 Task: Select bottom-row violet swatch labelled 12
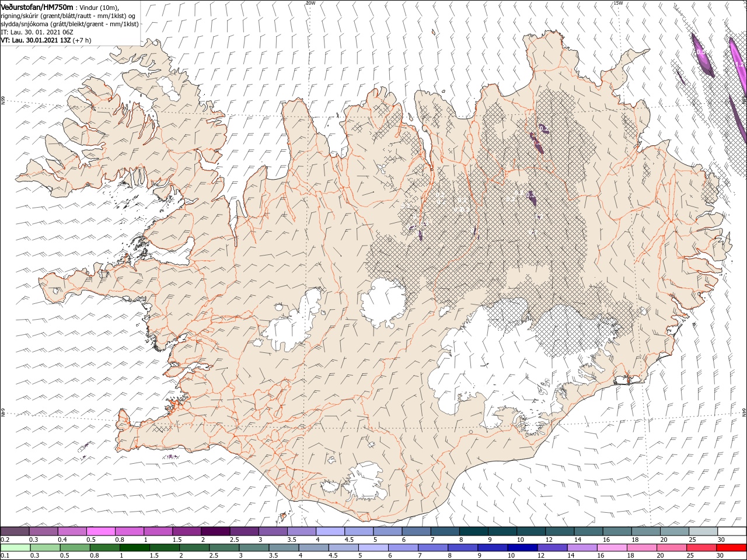click(x=552, y=548)
